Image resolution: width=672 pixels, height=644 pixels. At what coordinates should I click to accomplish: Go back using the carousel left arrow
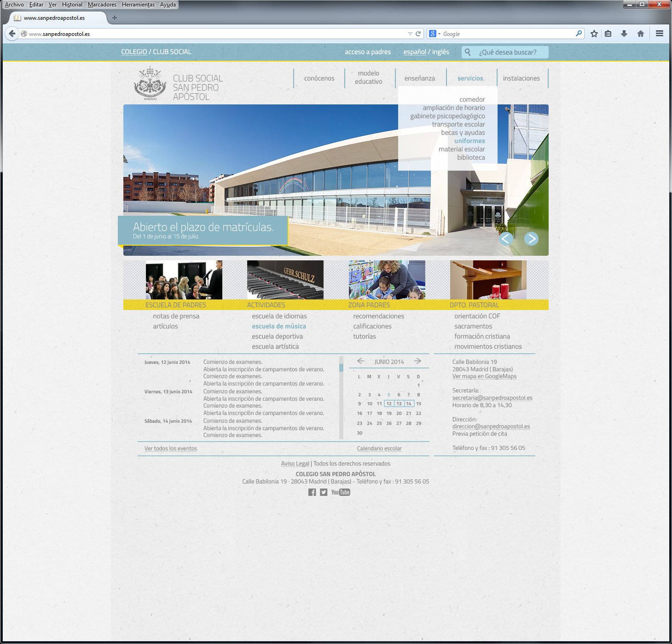pyautogui.click(x=506, y=239)
